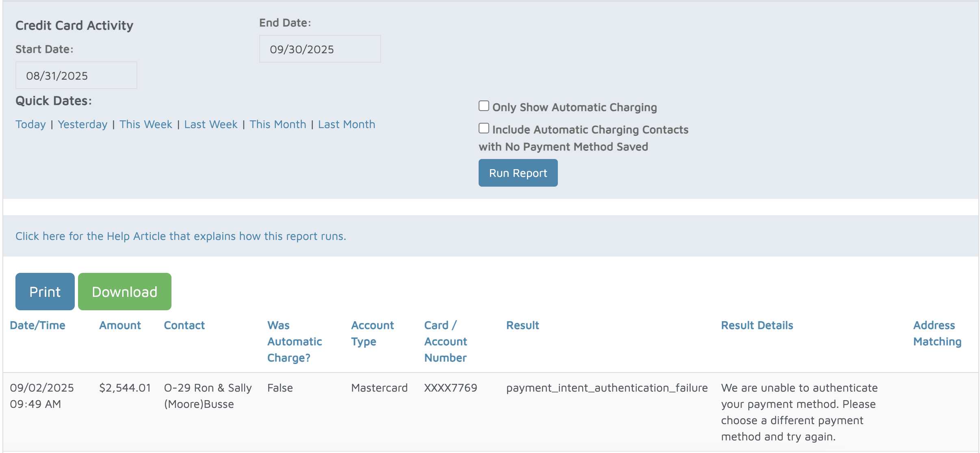Screen dimensions: 980x453
Task: Sort by Result Details column header
Action: 757,325
